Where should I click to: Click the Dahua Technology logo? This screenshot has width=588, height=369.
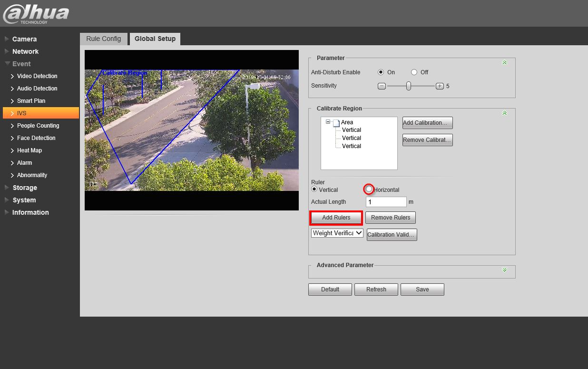(36, 13)
